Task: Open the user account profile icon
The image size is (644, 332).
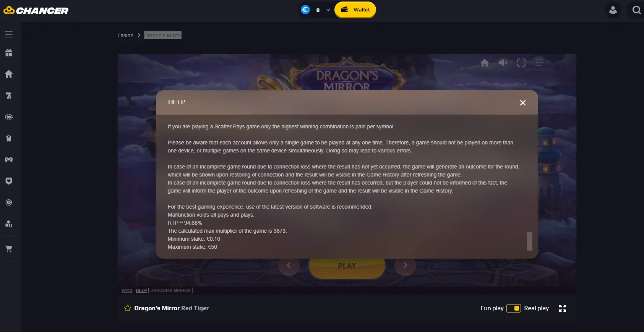Action: pos(613,10)
